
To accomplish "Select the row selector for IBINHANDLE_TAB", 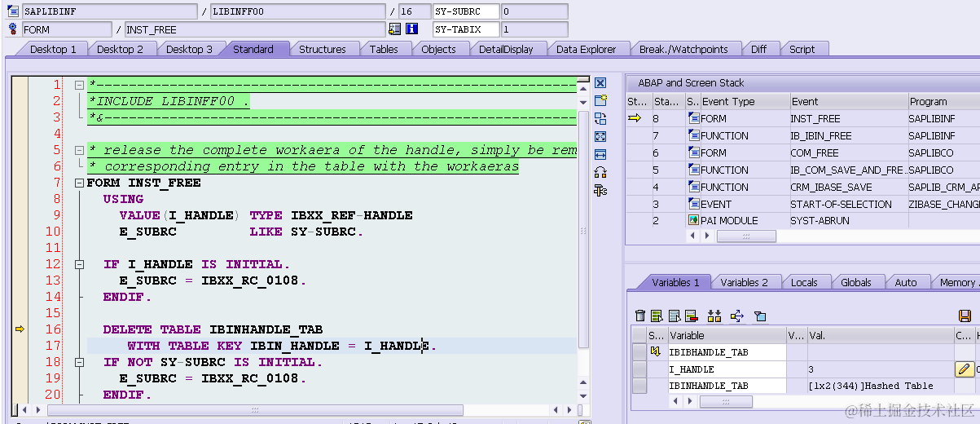I will tap(639, 386).
